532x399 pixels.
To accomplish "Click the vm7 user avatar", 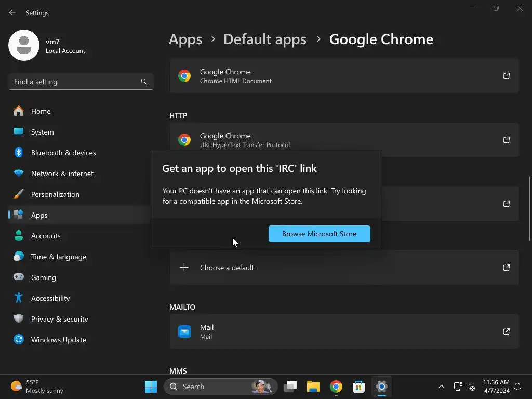I will click(x=24, y=45).
